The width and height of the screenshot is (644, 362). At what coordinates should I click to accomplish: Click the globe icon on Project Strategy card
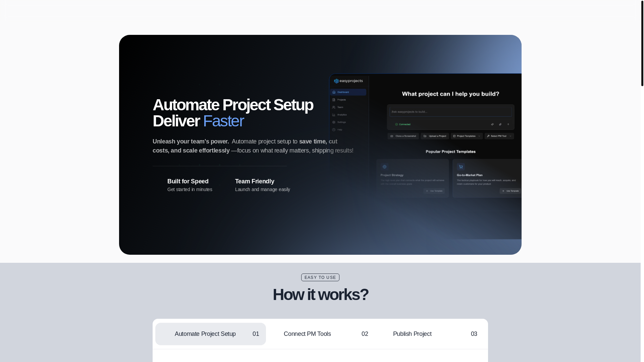pos(384,167)
